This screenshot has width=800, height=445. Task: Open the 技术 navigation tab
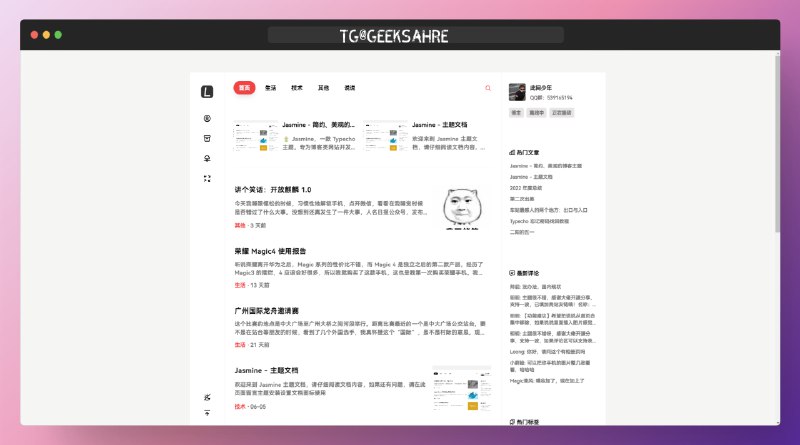297,88
